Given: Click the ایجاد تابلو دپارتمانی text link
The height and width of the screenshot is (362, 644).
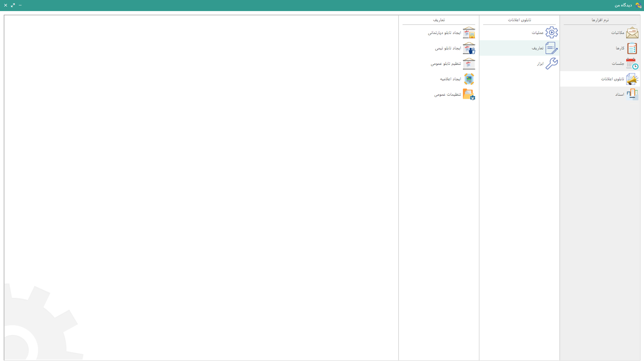Looking at the screenshot, I should coord(444,33).
